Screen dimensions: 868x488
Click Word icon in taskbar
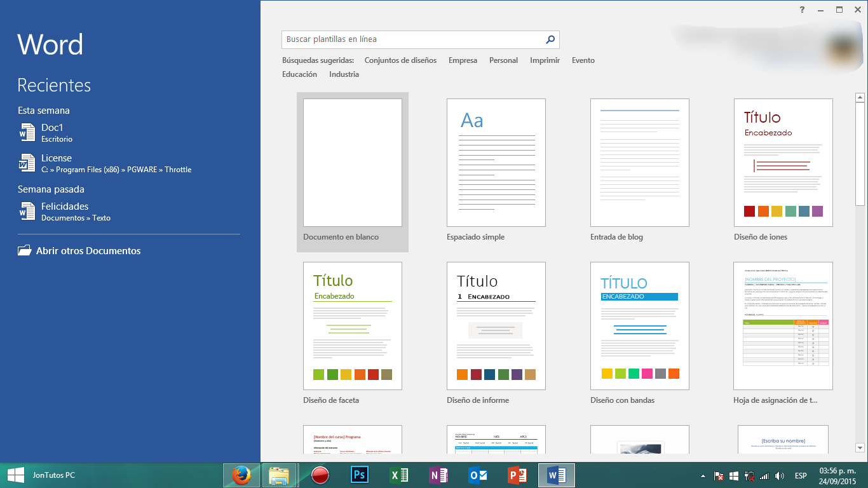pyautogui.click(x=557, y=475)
